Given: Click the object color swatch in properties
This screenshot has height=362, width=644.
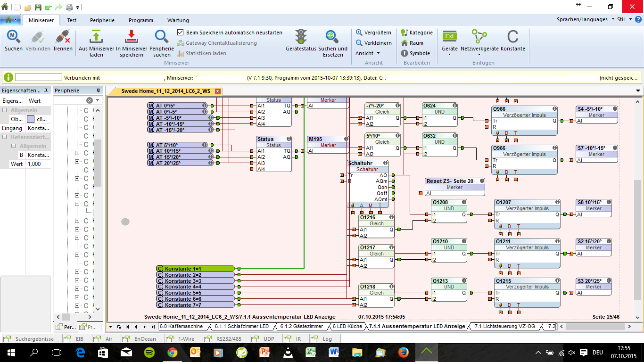Looking at the screenshot, I should pyautogui.click(x=31, y=119).
